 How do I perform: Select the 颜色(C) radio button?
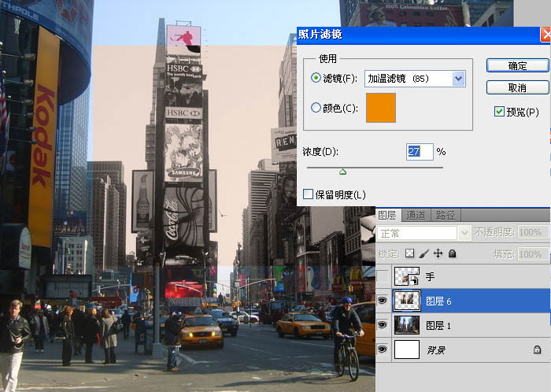pyautogui.click(x=316, y=108)
